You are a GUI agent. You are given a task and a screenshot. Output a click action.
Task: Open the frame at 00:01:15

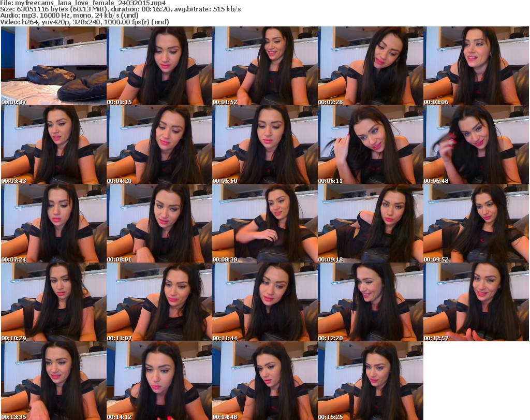[159, 66]
